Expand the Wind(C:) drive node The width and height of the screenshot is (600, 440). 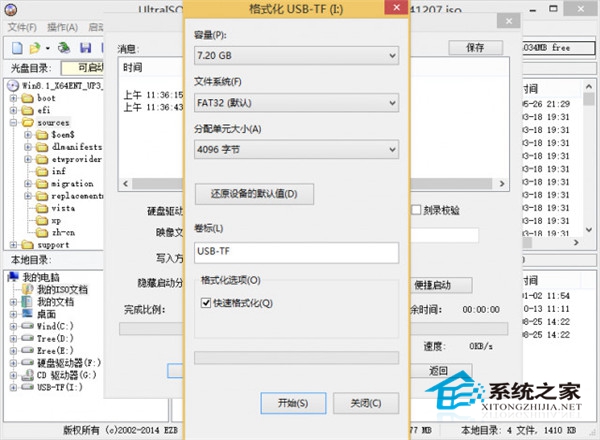point(13,326)
